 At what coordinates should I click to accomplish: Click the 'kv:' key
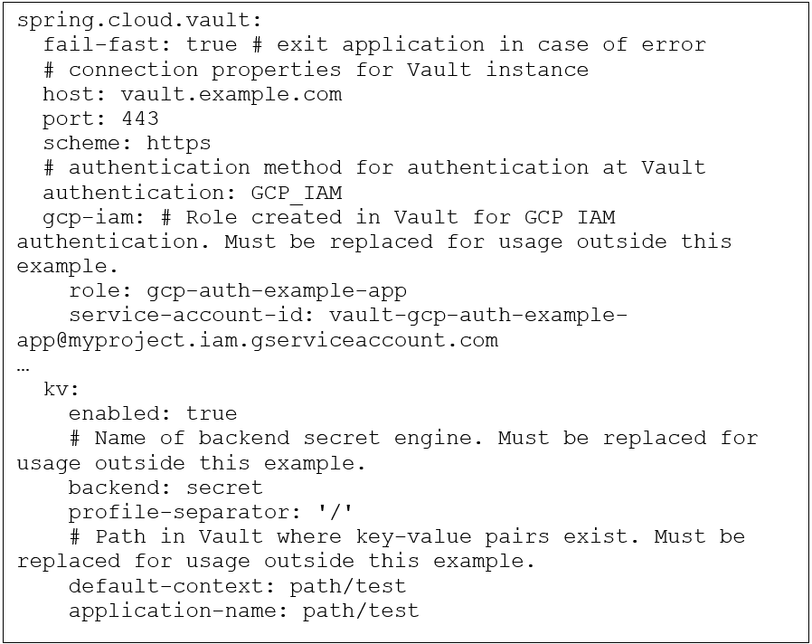61,389
